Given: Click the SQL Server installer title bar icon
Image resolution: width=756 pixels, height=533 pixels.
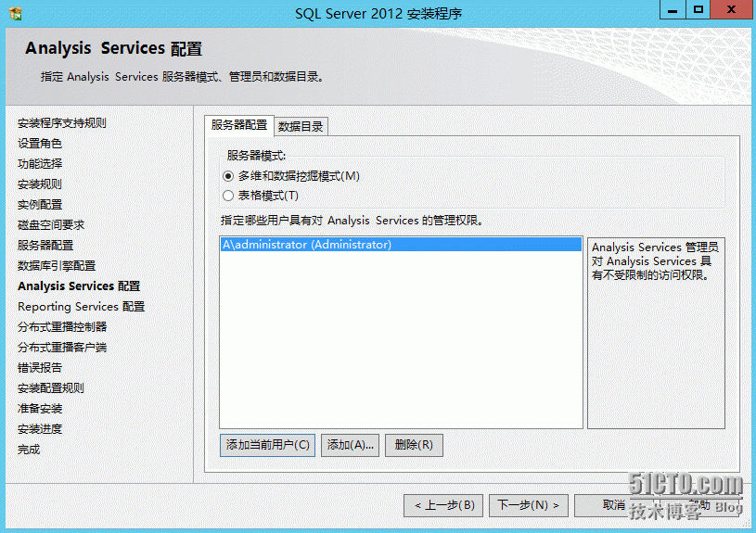Looking at the screenshot, I should coord(16,14).
